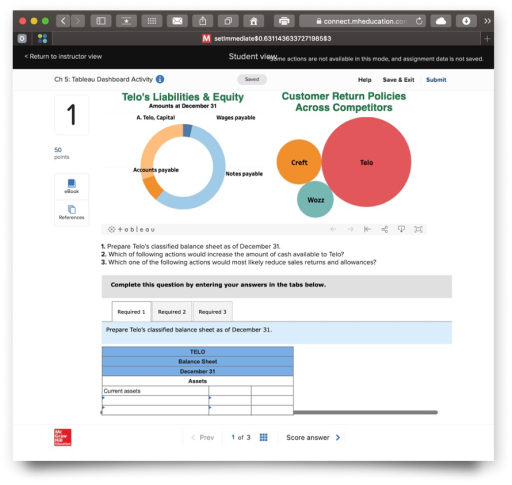
Task: Click the Wozz teal bubble
Action: 315,199
